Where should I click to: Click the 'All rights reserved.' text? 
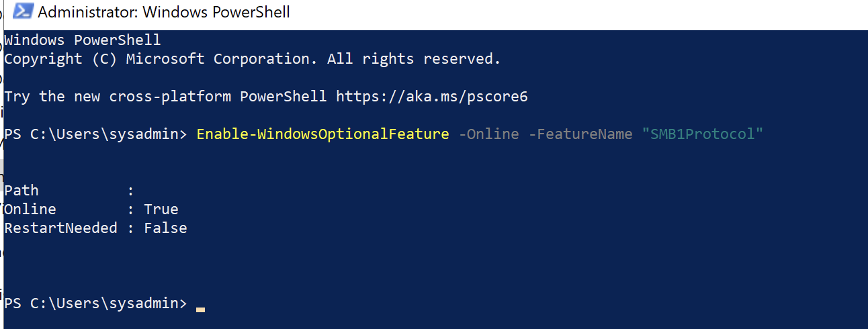[x=414, y=59]
